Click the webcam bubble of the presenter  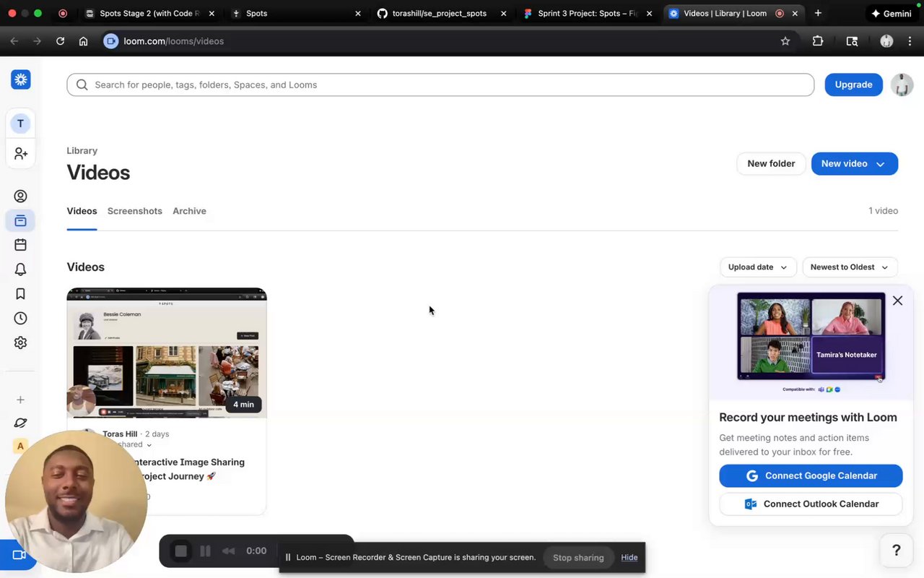[76, 502]
